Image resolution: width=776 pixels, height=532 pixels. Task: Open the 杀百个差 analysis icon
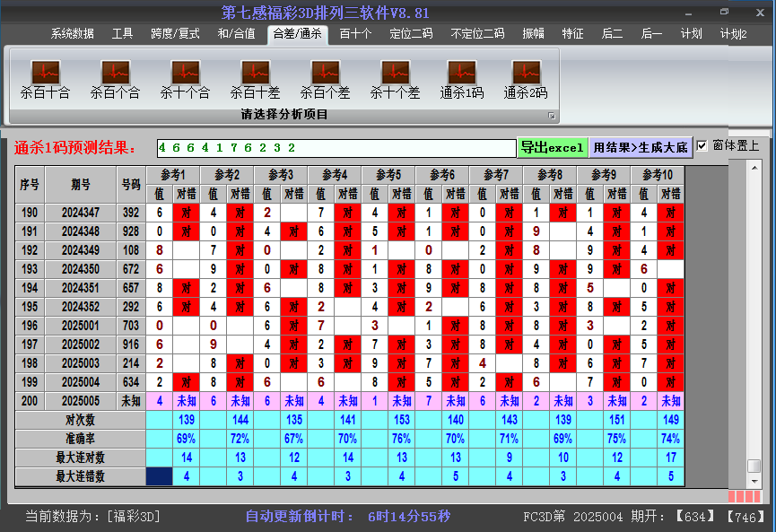pos(325,79)
